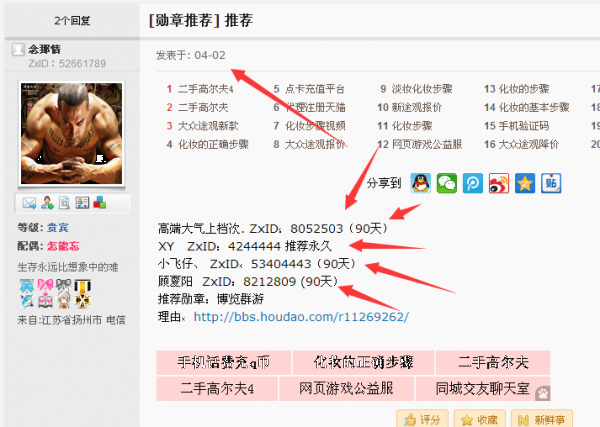Click the 新鲜事 button

click(x=541, y=420)
